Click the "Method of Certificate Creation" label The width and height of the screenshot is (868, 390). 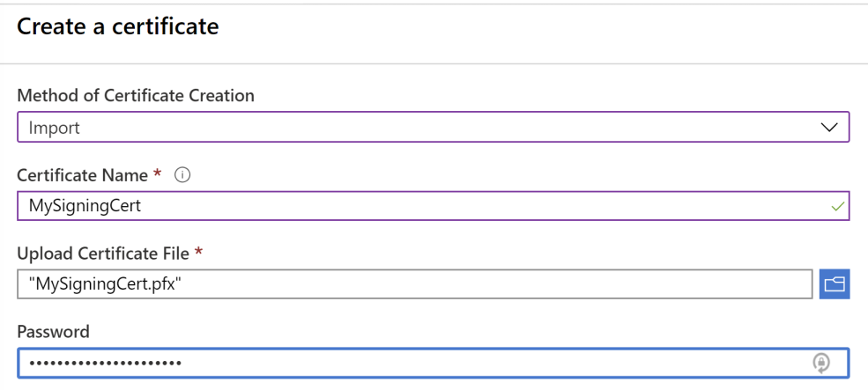click(136, 95)
